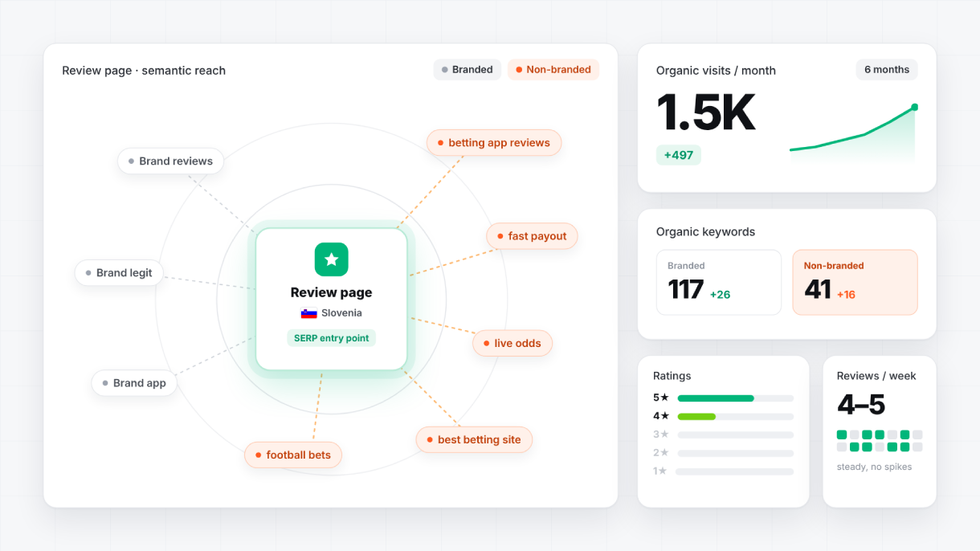This screenshot has width=980, height=551.
Task: Click the Review page title in center card
Action: 331,292
